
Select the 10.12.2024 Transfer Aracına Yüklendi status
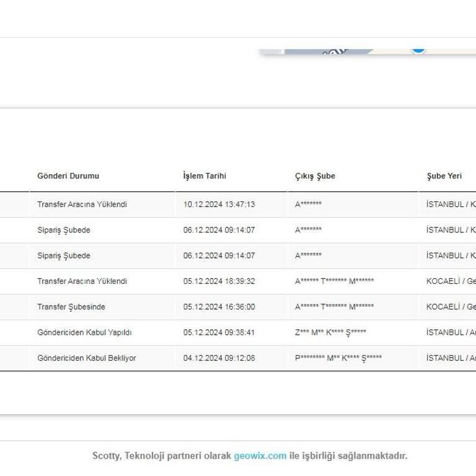click(x=82, y=205)
